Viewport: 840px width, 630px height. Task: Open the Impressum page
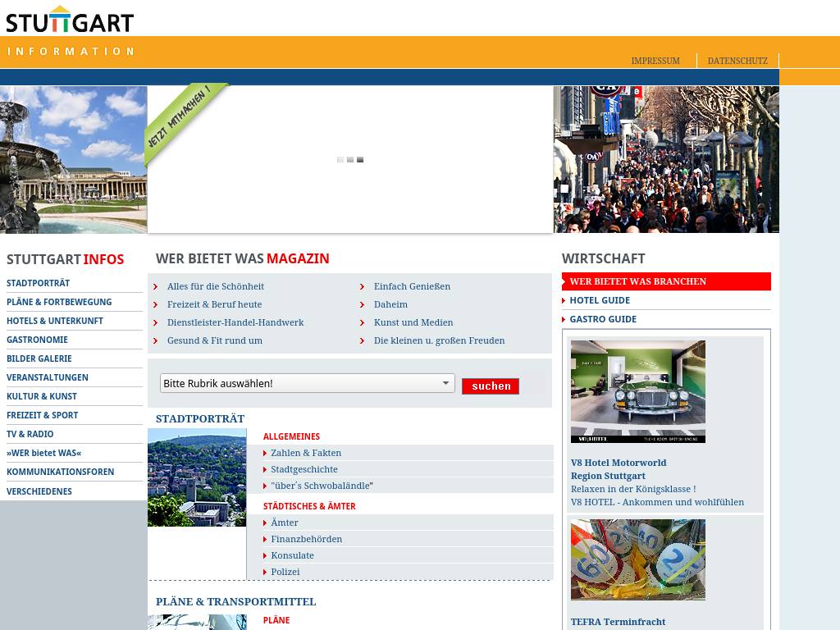(x=655, y=61)
